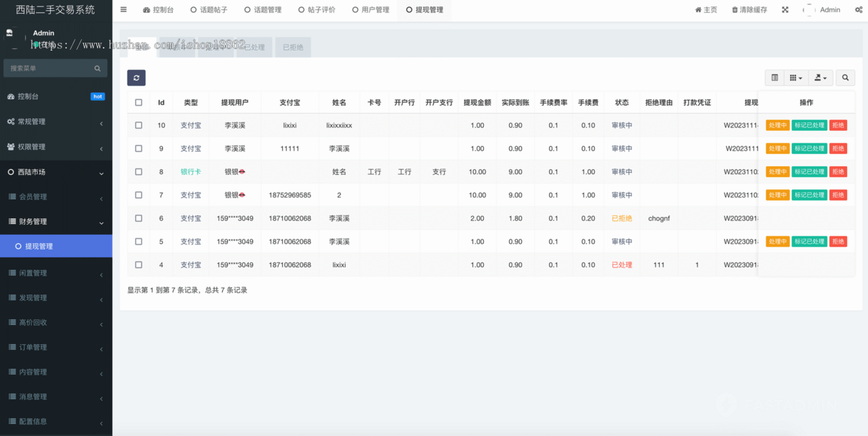Click the 标记已处理 button on row Id 9
Screen dimensions: 868x436
[x=809, y=148]
